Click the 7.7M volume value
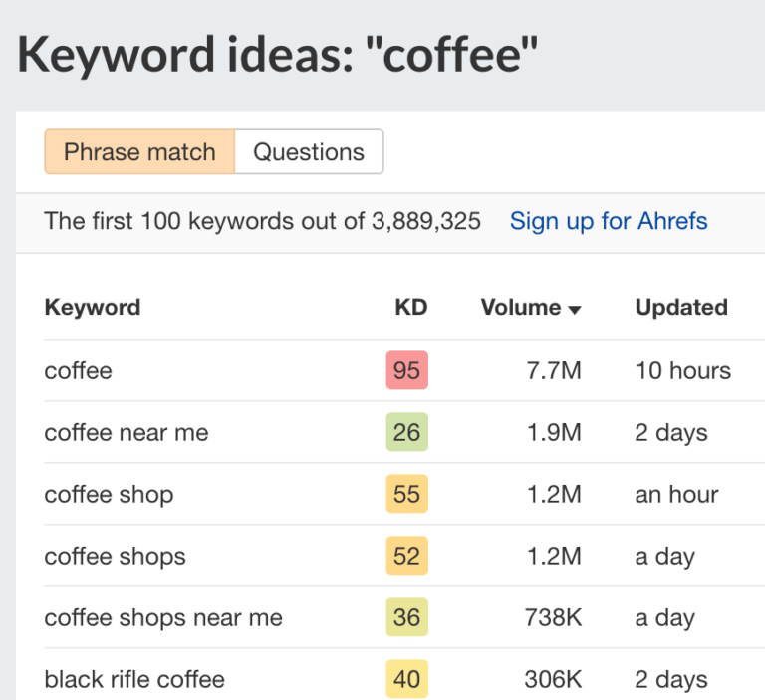Viewport: 765px width, 700px height. [x=554, y=371]
